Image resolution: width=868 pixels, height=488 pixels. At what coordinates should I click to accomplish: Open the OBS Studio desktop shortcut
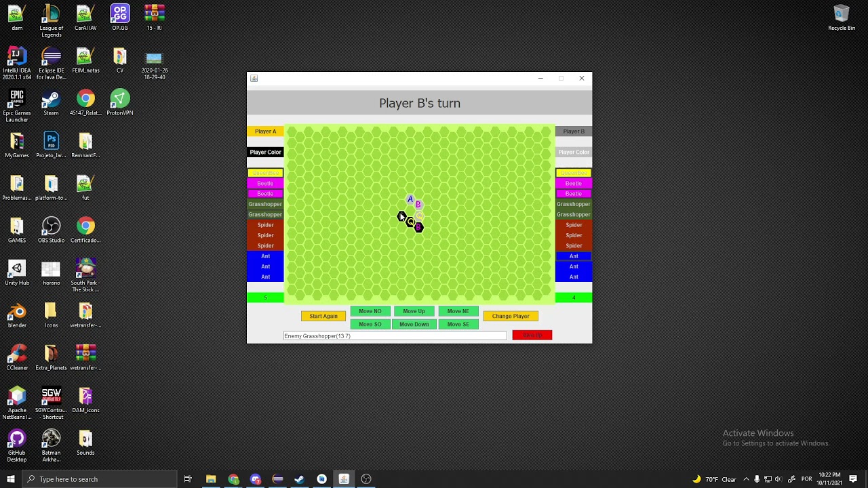pyautogui.click(x=51, y=230)
